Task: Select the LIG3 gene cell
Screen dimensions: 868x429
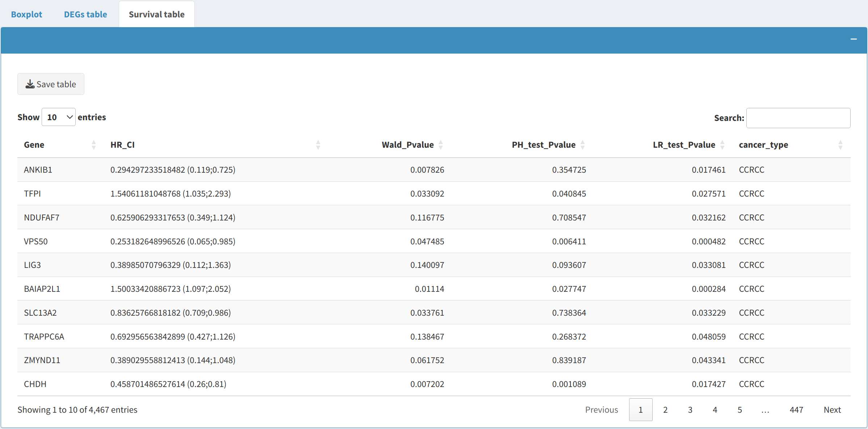Action: (x=32, y=265)
